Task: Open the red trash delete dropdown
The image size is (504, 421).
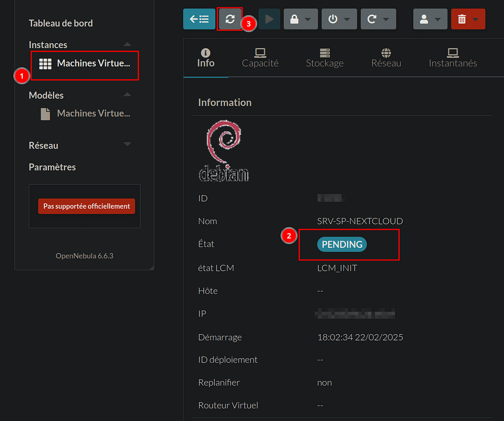Action: [x=468, y=19]
